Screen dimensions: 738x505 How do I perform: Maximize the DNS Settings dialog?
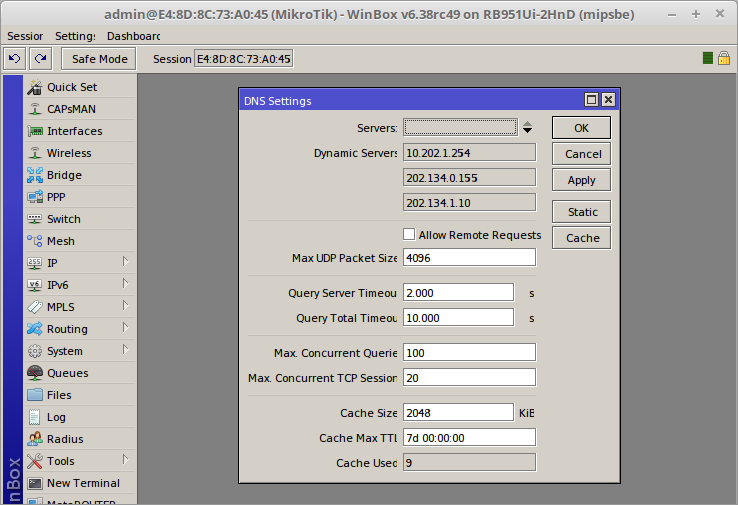[591, 100]
